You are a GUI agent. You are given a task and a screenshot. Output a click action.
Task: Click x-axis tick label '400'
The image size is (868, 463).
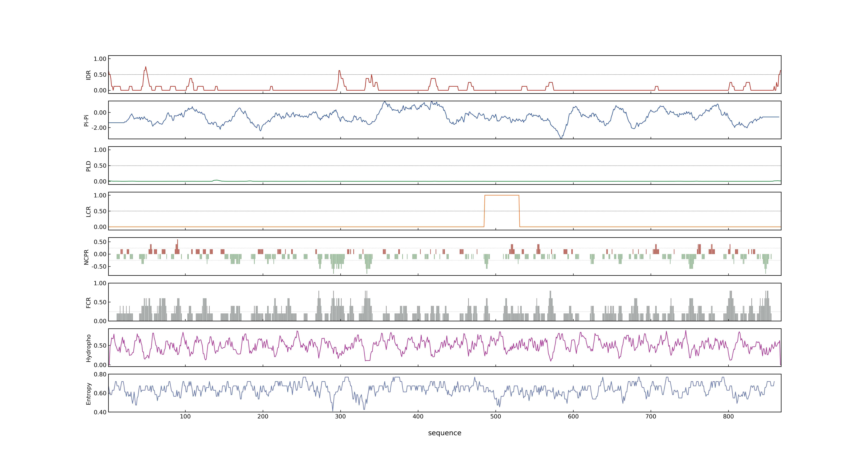click(x=418, y=416)
